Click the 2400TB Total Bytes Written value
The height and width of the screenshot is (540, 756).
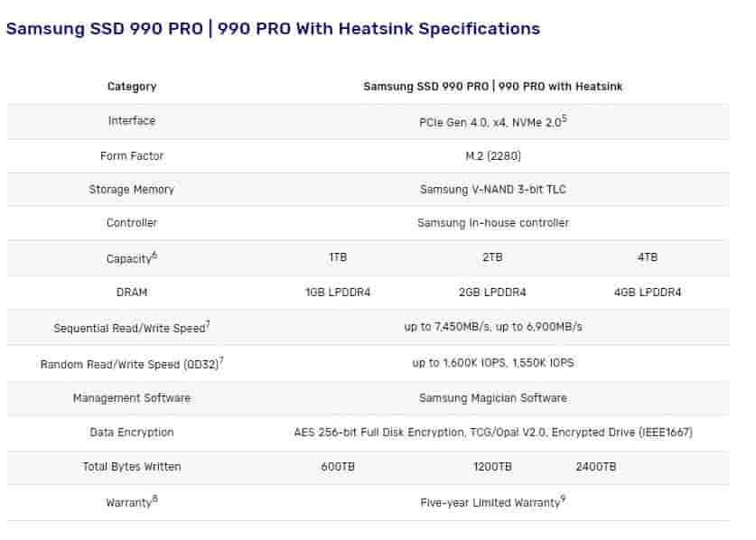(x=596, y=467)
